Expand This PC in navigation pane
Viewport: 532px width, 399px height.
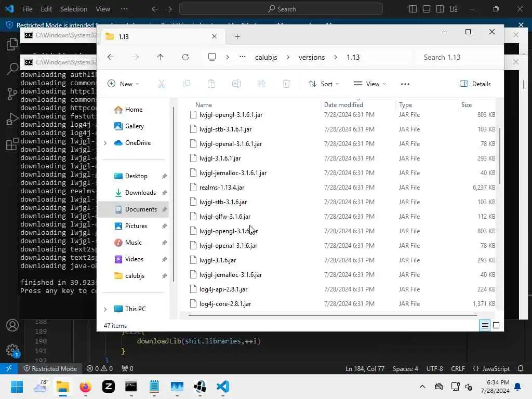[105, 309]
